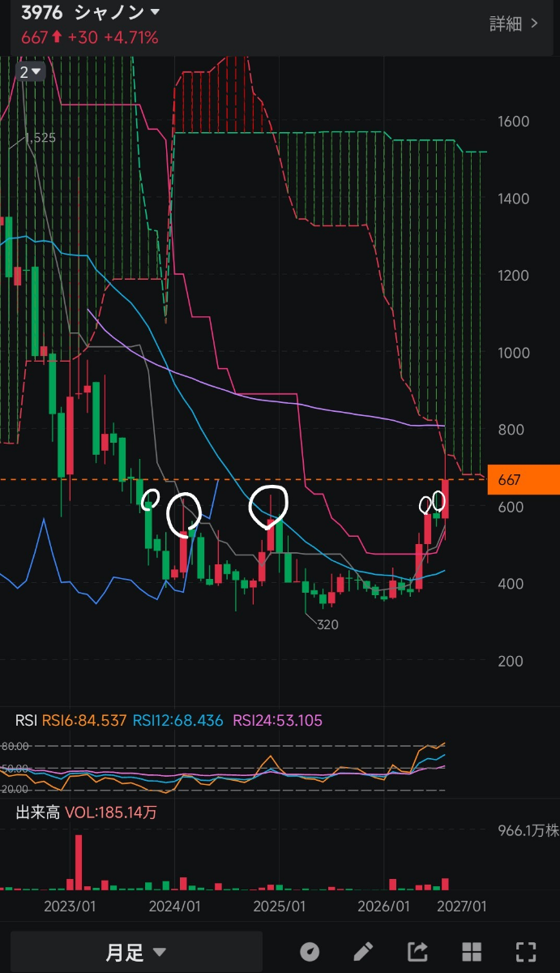The image size is (560, 973).
Task: Tap the 320 low price label
Action: tap(328, 624)
